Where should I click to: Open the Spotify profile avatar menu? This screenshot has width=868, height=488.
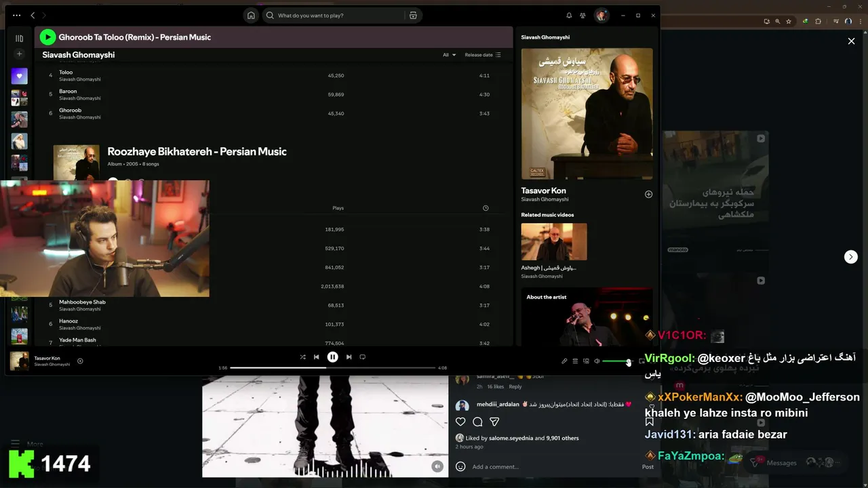[601, 15]
